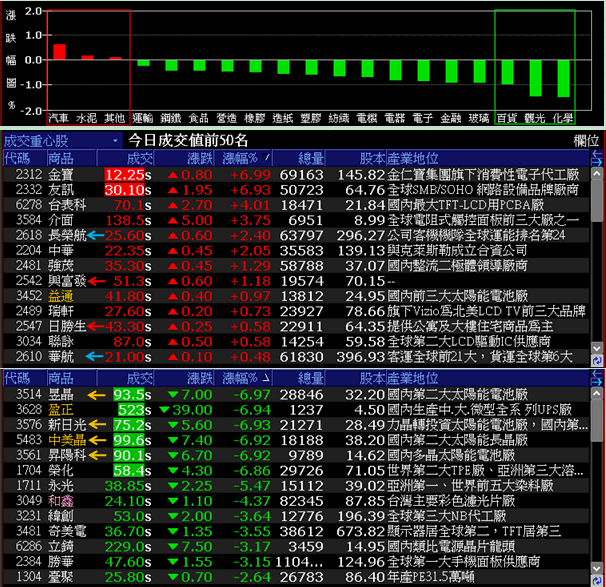Click 漲跌 column header in gainers list
Screen dimensions: 606x587
pos(184,158)
